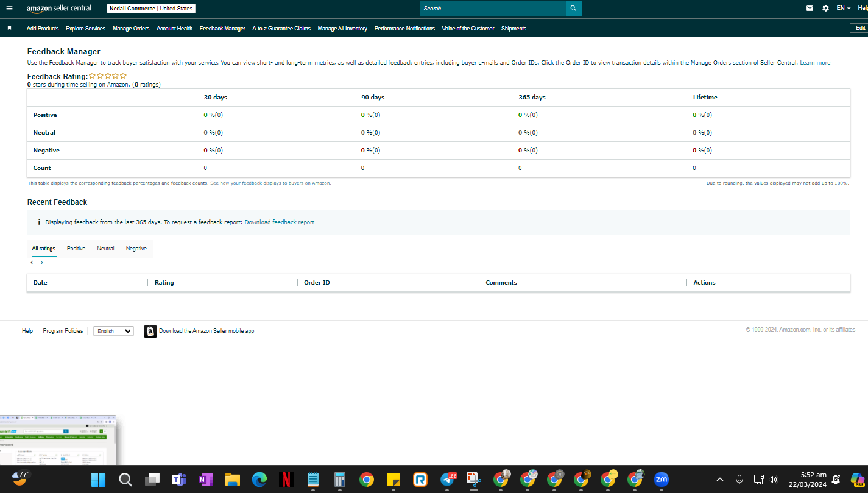868x493 pixels.
Task: Open the Nedali Commerce account switcher
Action: pyautogui.click(x=151, y=9)
